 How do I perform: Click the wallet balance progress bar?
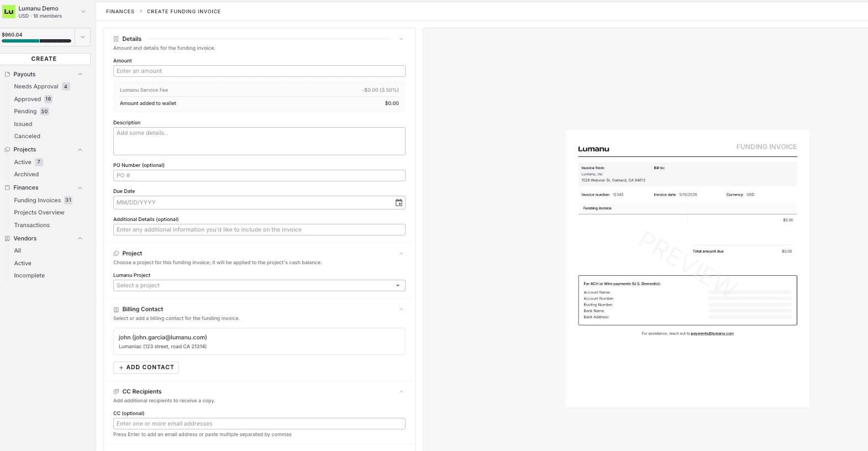coord(36,41)
